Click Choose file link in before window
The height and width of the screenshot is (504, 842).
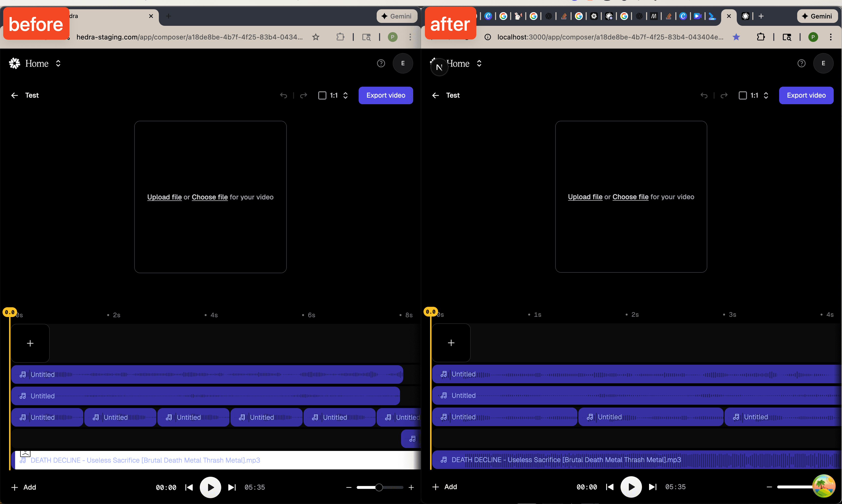(x=210, y=197)
